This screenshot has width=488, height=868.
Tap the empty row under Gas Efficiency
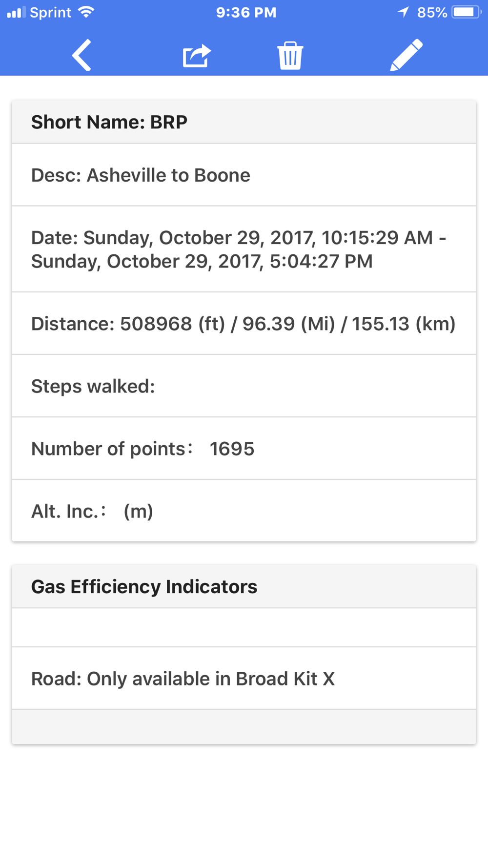coord(244,628)
